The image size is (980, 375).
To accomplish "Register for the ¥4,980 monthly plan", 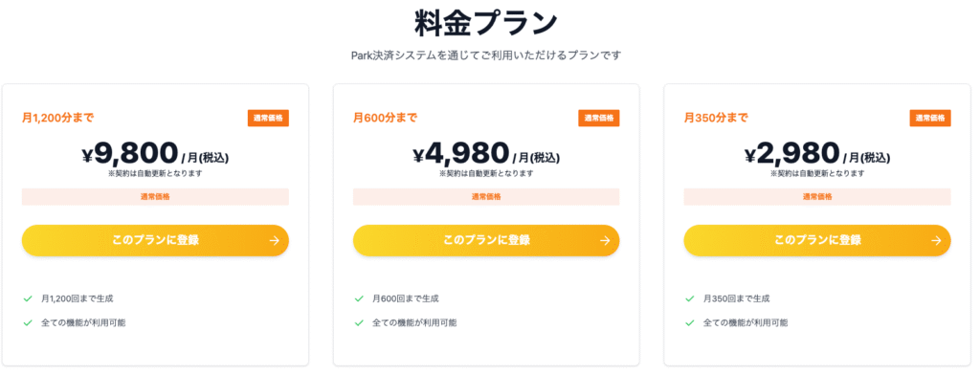I will click(x=486, y=241).
